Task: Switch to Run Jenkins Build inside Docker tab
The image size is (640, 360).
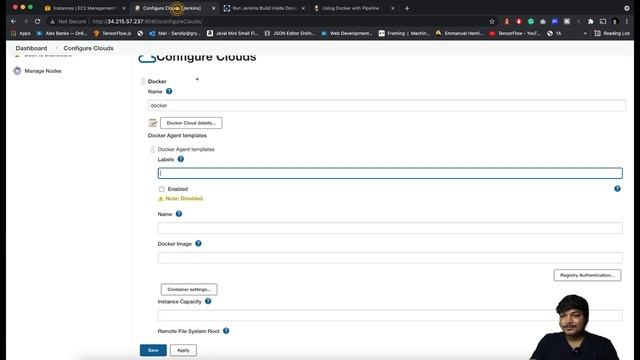Action: [x=264, y=8]
